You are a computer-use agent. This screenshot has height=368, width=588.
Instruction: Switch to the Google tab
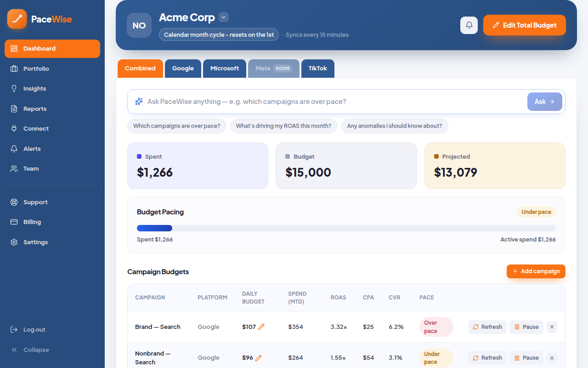tap(183, 69)
